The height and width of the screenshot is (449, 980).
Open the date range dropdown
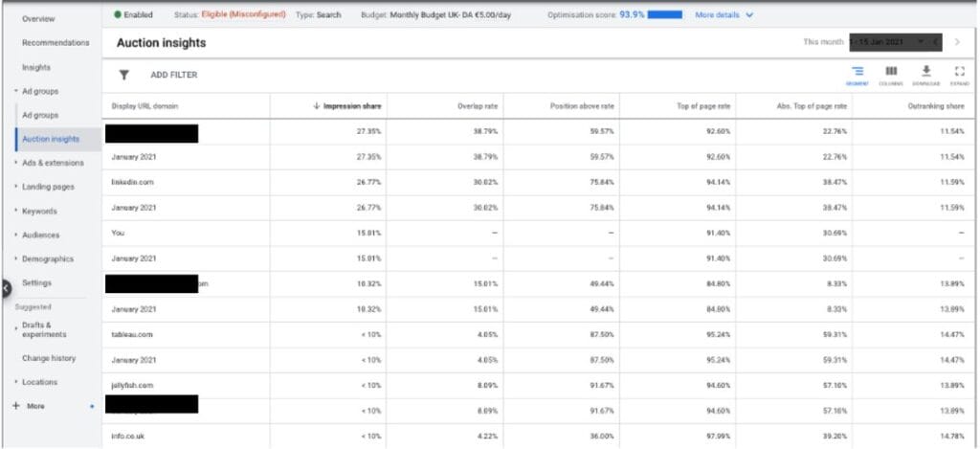tap(896, 42)
